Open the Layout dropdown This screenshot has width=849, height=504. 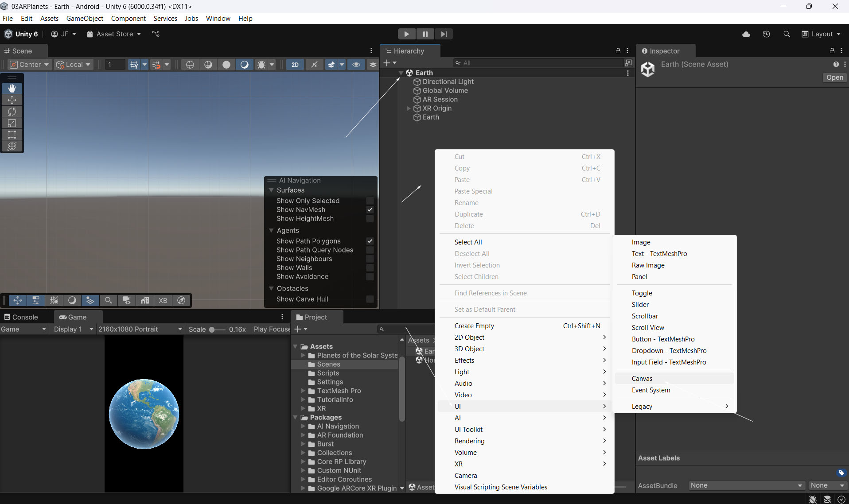click(821, 34)
